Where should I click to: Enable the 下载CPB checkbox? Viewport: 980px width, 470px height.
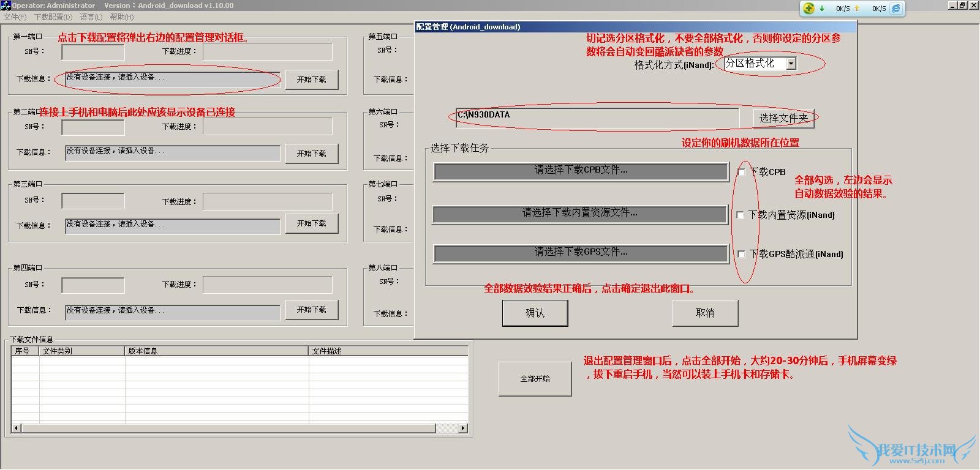741,172
